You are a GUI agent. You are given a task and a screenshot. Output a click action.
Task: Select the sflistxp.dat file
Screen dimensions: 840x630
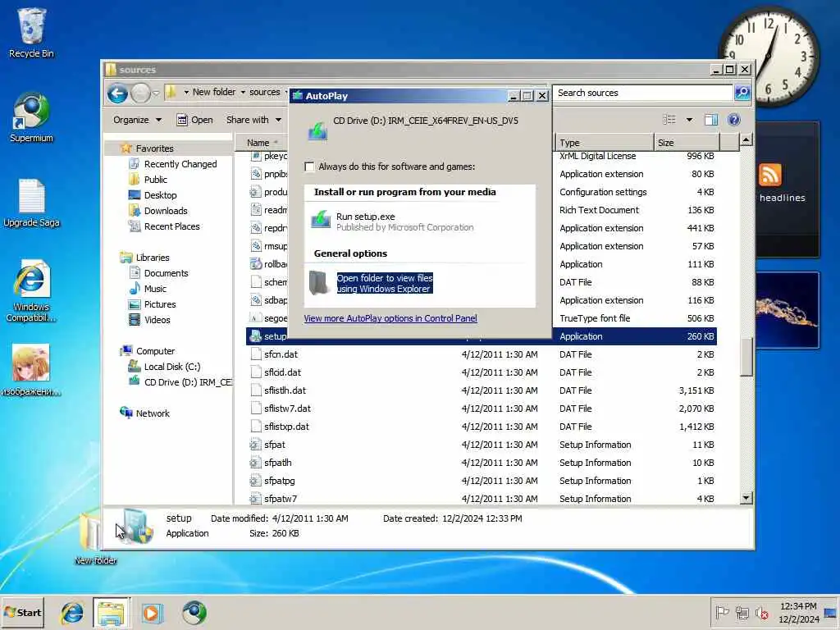click(482, 427)
